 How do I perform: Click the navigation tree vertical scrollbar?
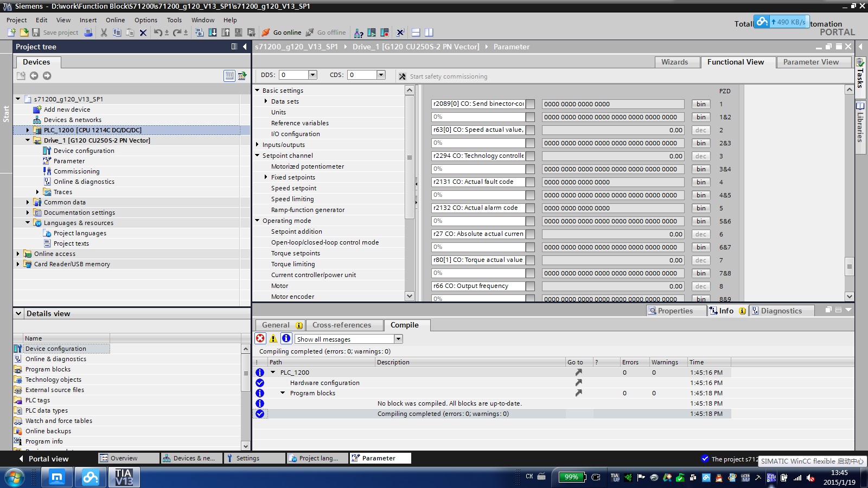(x=410, y=194)
